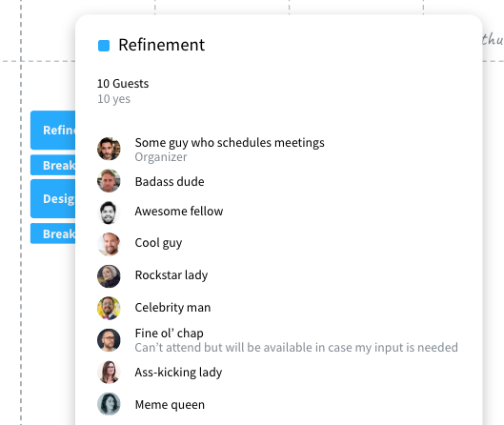Select Some guy who schedules meetings name
The height and width of the screenshot is (425, 504).
(230, 142)
